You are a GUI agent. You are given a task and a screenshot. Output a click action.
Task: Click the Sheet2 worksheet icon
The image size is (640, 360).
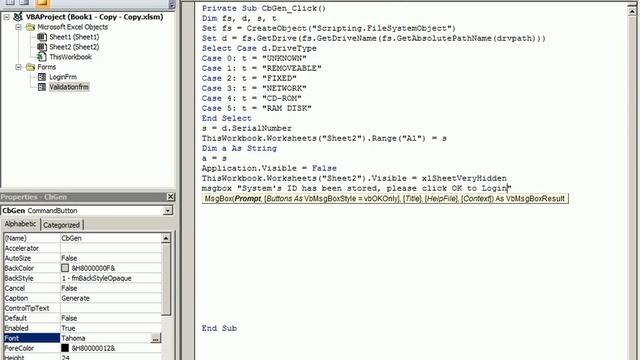pyautogui.click(x=42, y=47)
